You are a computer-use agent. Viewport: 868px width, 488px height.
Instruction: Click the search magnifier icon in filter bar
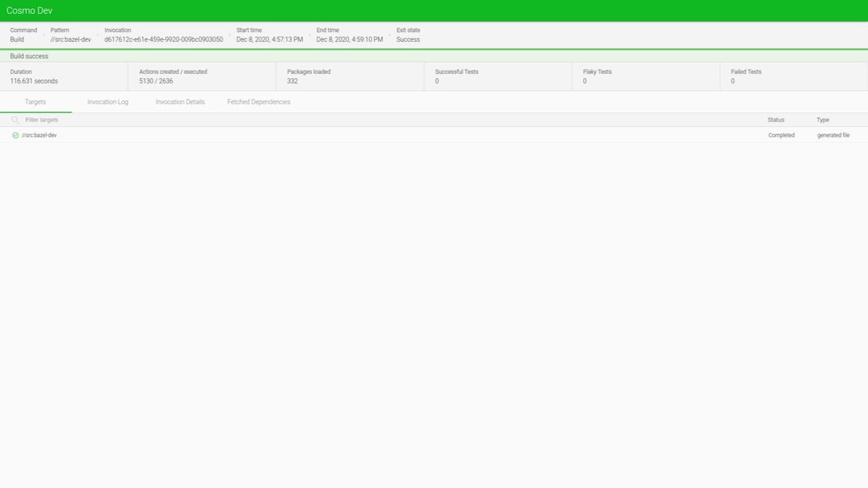[16, 120]
